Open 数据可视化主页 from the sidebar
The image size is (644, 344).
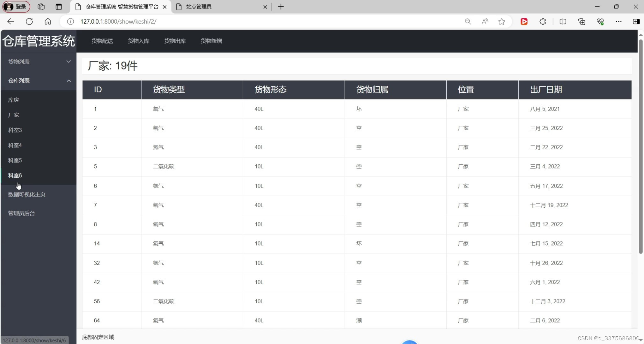pos(27,194)
